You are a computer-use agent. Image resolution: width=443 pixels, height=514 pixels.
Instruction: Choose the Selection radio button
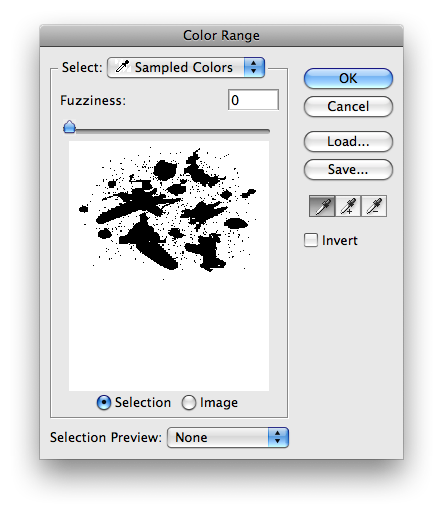tap(104, 402)
